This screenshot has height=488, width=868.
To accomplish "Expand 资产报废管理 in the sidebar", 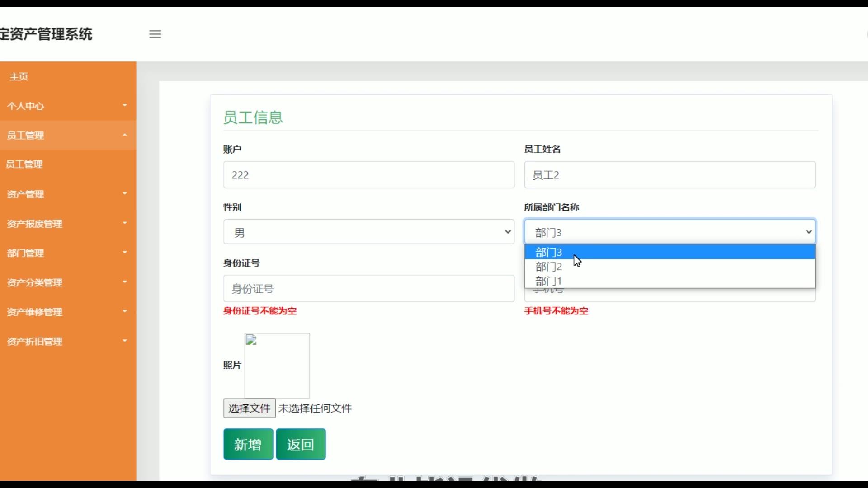I will pyautogui.click(x=35, y=224).
